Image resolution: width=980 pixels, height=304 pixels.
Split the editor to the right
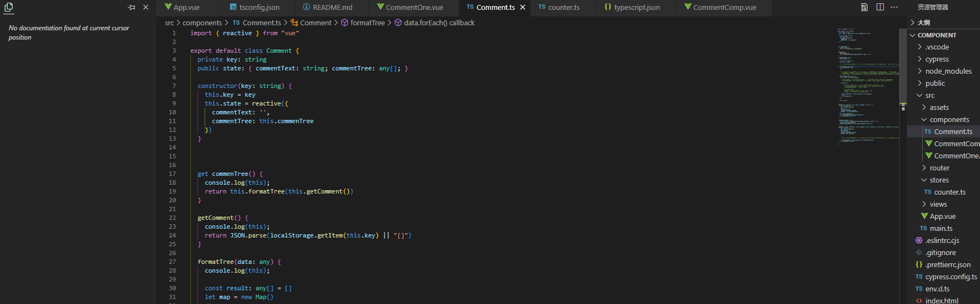880,7
